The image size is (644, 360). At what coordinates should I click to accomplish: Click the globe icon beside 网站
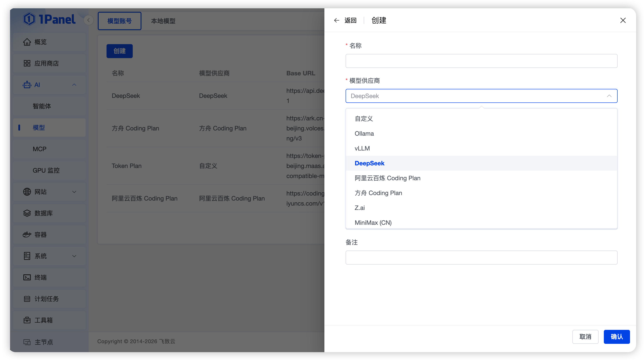(27, 192)
